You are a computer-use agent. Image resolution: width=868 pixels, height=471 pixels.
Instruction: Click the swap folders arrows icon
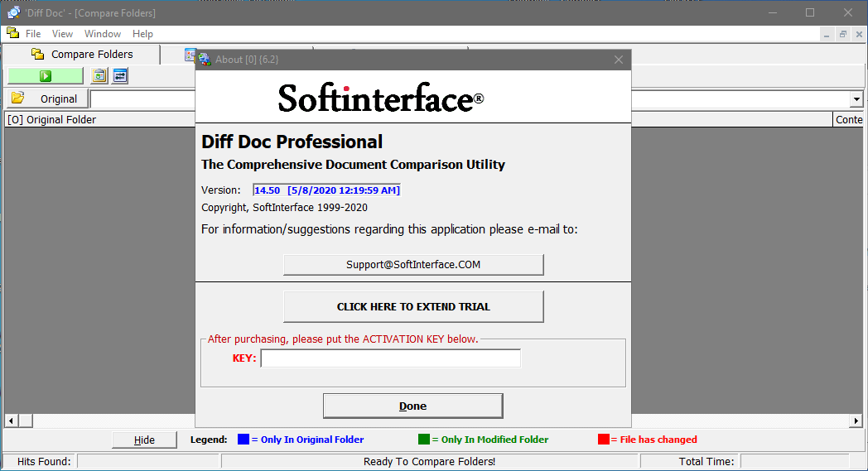click(120, 76)
